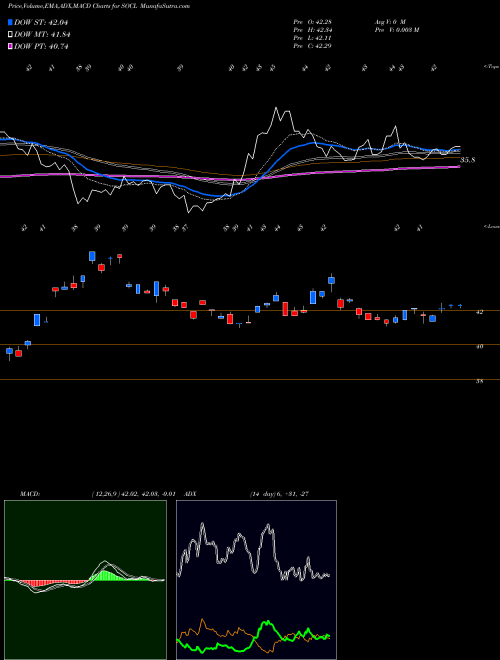Click the 'Avg V: 0 M' volume text
The height and width of the screenshot is (660, 500).
click(x=390, y=22)
